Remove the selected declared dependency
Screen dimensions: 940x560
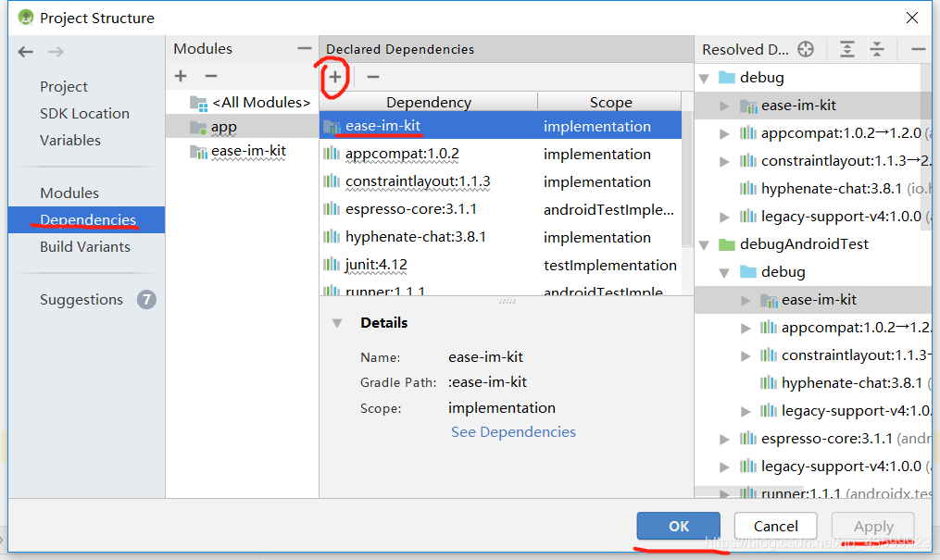[373, 77]
